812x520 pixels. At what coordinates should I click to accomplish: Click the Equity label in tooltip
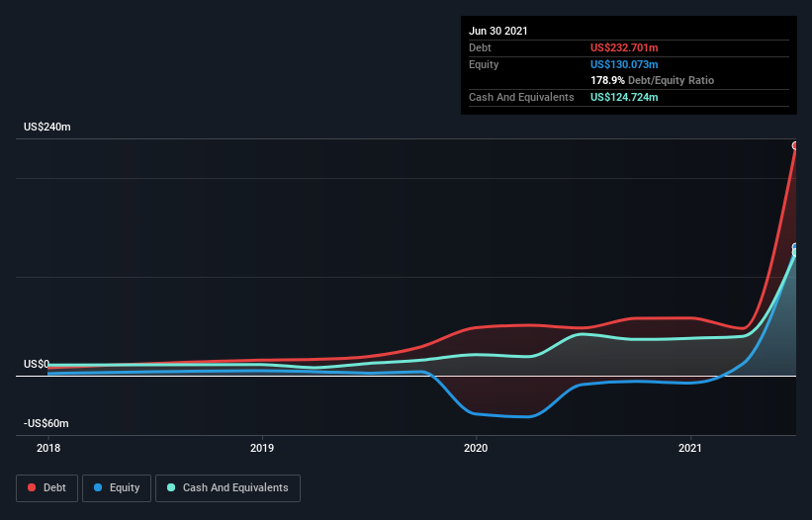point(484,64)
